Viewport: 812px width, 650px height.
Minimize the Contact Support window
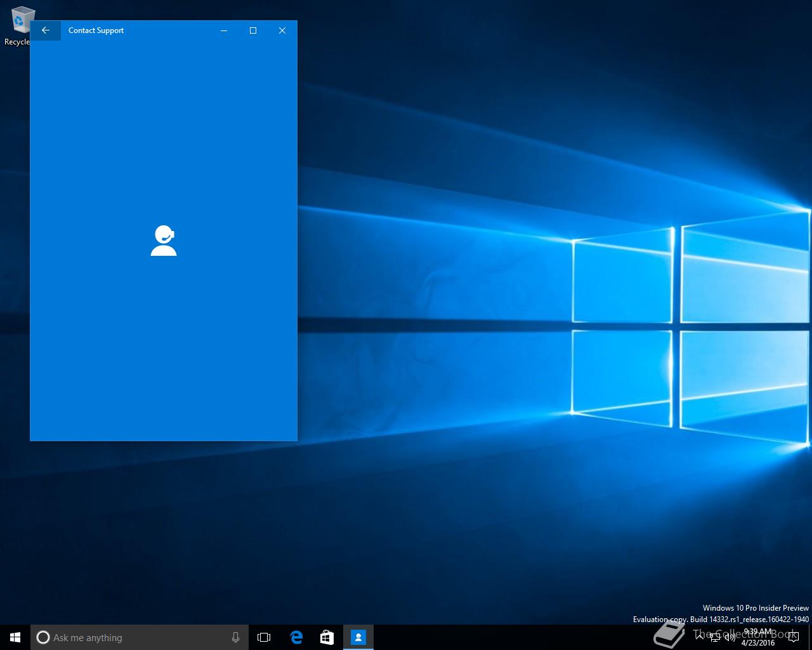click(x=224, y=30)
